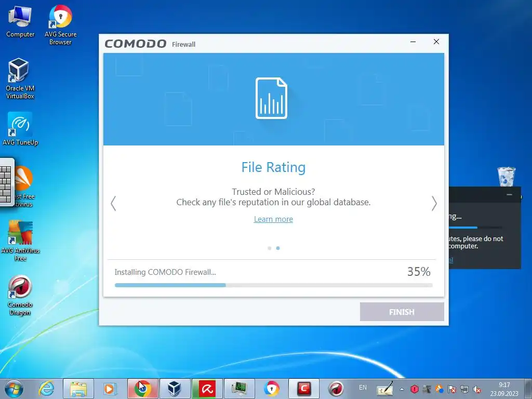
Task: Open Action Center flag tray icon
Action: coord(451,389)
